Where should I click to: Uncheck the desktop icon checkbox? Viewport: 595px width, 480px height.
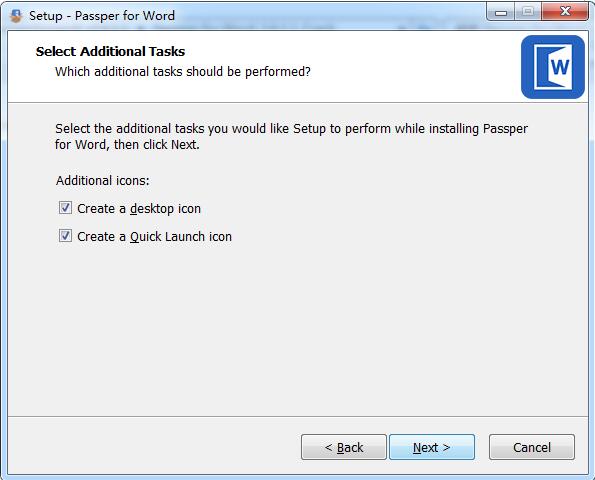tap(65, 208)
